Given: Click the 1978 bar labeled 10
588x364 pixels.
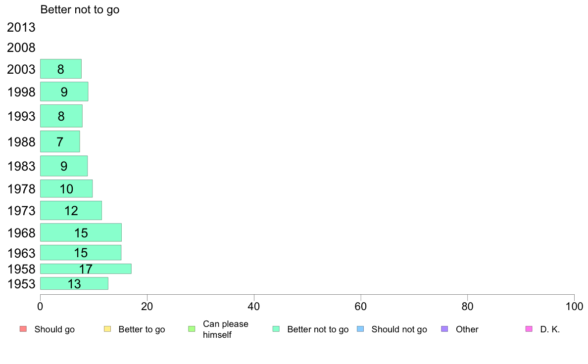Looking at the screenshot, I should [x=66, y=188].
